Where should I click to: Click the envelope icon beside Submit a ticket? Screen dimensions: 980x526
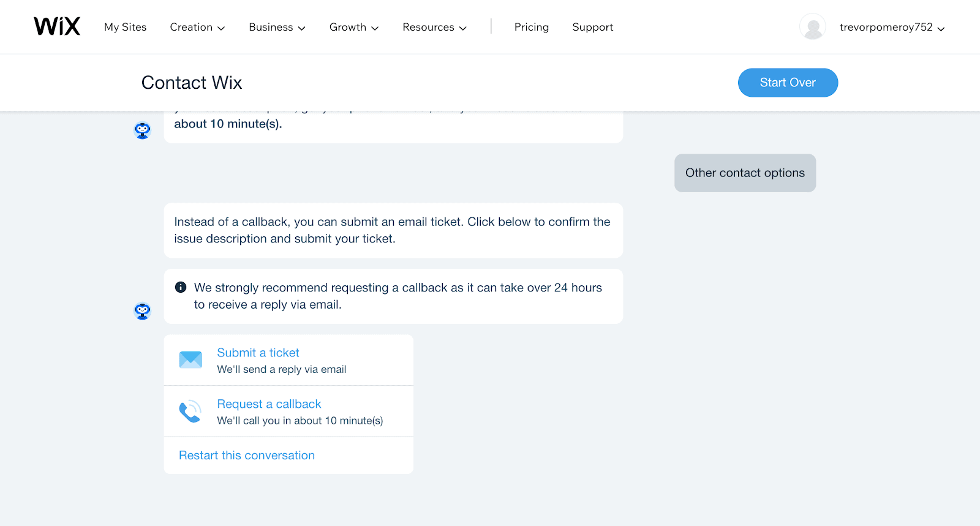[190, 359]
